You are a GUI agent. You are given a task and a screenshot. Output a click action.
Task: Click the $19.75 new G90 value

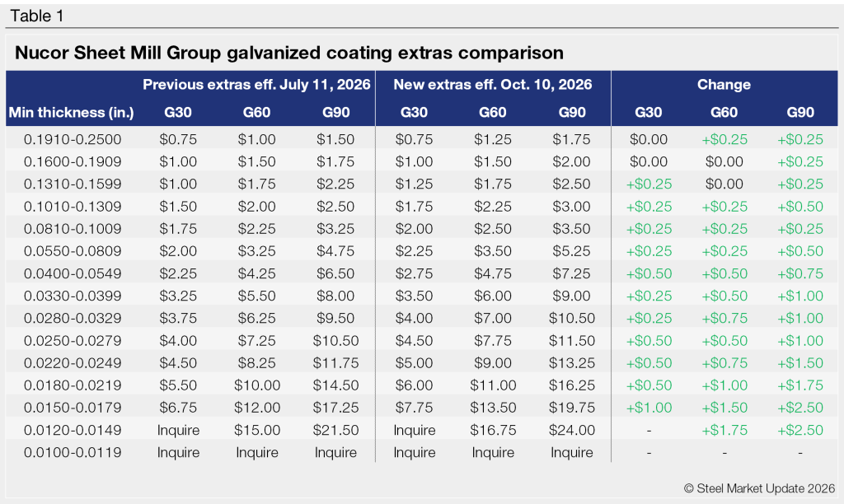(572, 408)
